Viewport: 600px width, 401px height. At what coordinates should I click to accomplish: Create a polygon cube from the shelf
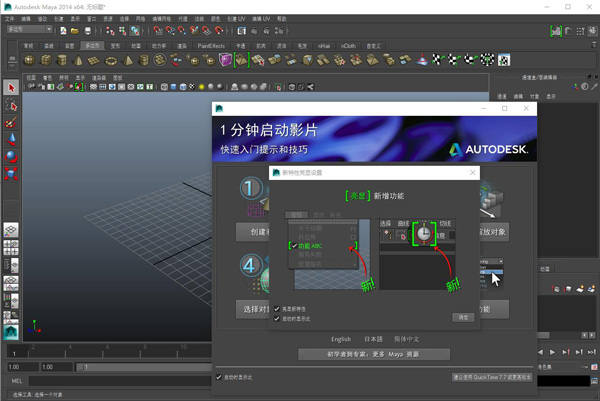pyautogui.click(x=46, y=60)
